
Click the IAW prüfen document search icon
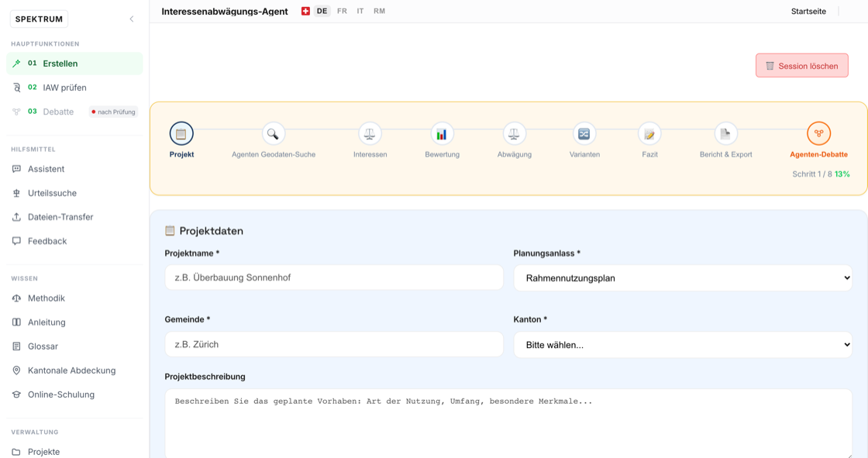[x=16, y=88]
